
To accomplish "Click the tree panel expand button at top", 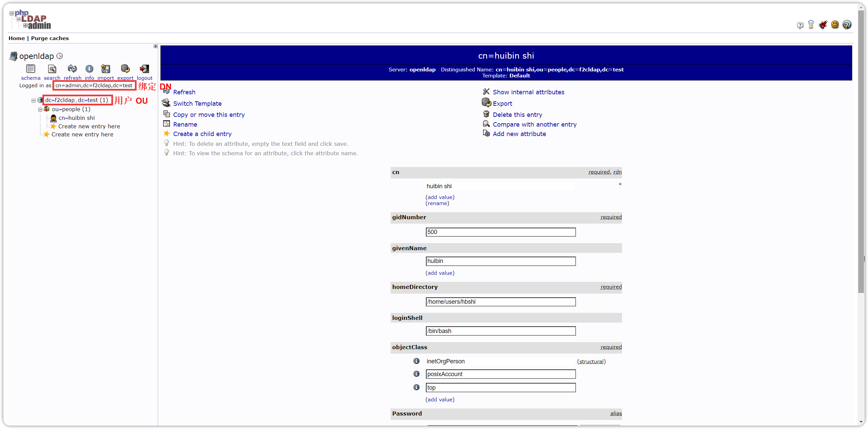I will pos(155,46).
